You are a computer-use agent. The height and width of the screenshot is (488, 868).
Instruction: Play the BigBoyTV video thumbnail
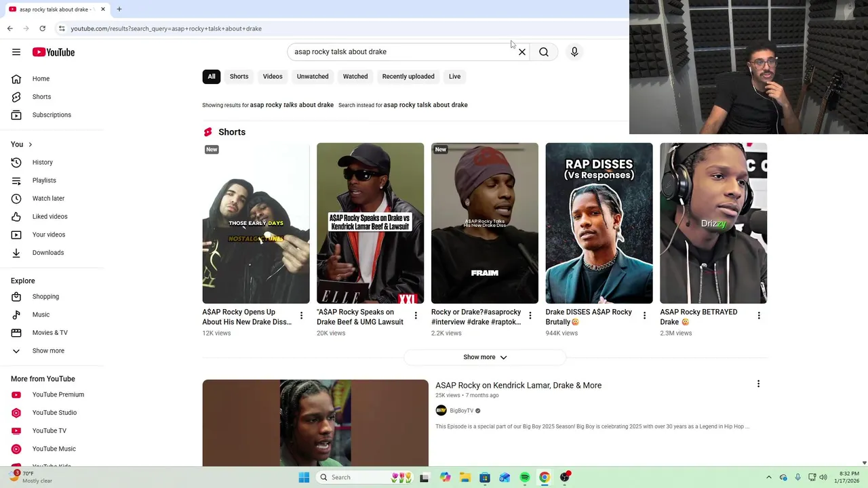(x=315, y=423)
